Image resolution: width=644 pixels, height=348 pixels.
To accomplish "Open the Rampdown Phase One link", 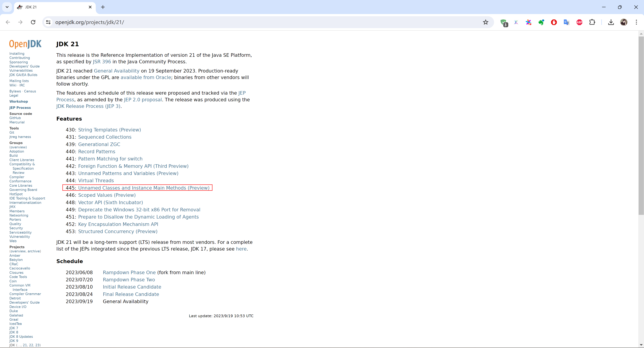I will click(129, 272).
